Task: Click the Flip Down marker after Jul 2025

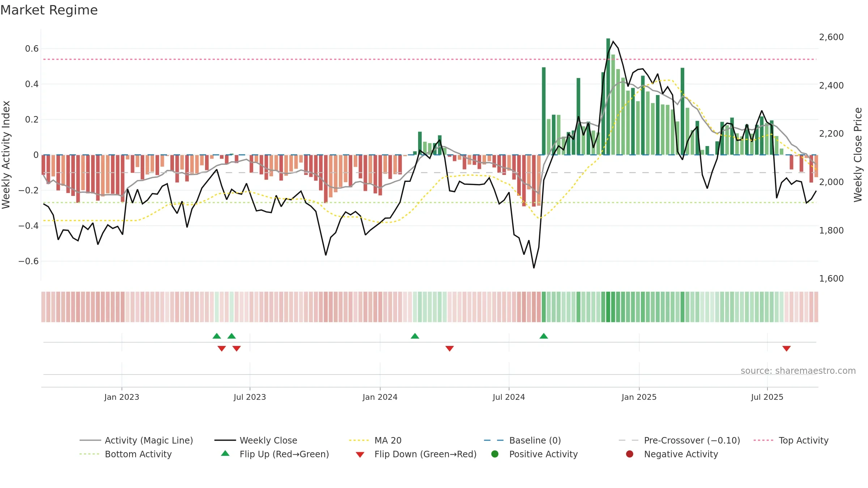Action: coord(786,348)
